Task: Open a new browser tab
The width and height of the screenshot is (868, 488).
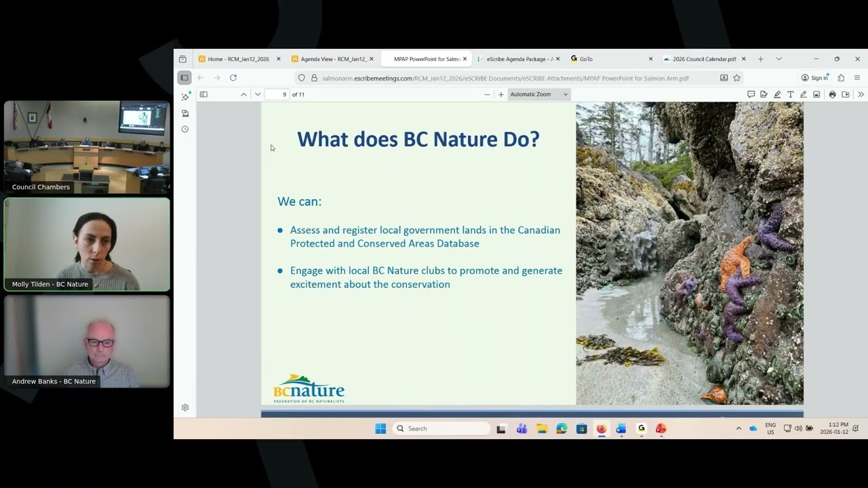Action: 761,59
